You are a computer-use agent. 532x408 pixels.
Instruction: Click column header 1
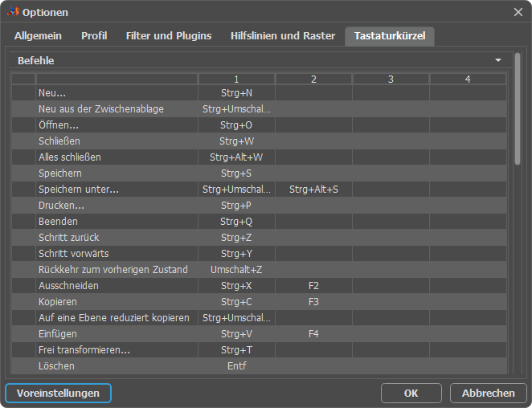236,79
